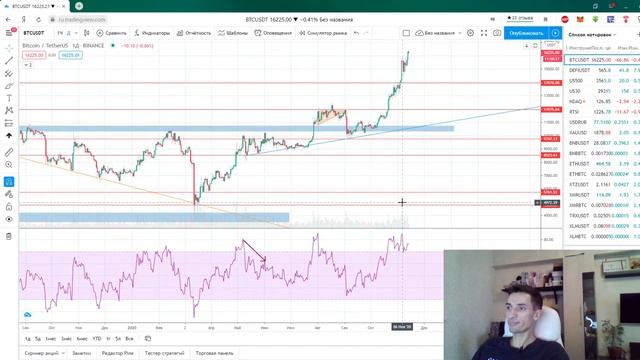Toggle magnet mode in left toolbar

pos(9,182)
